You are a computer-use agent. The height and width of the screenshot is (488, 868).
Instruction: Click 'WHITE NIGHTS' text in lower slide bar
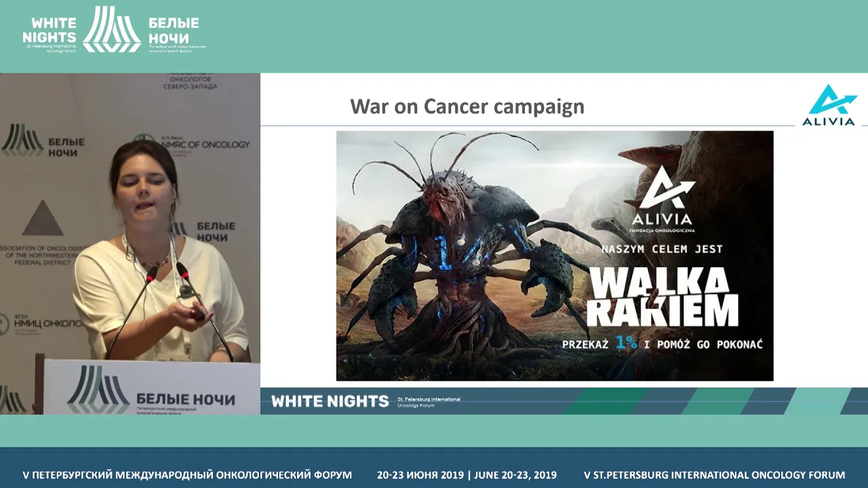coord(330,401)
